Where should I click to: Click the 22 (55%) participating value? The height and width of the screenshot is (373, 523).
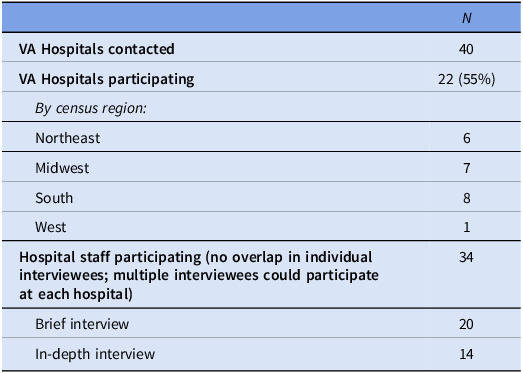pos(467,79)
